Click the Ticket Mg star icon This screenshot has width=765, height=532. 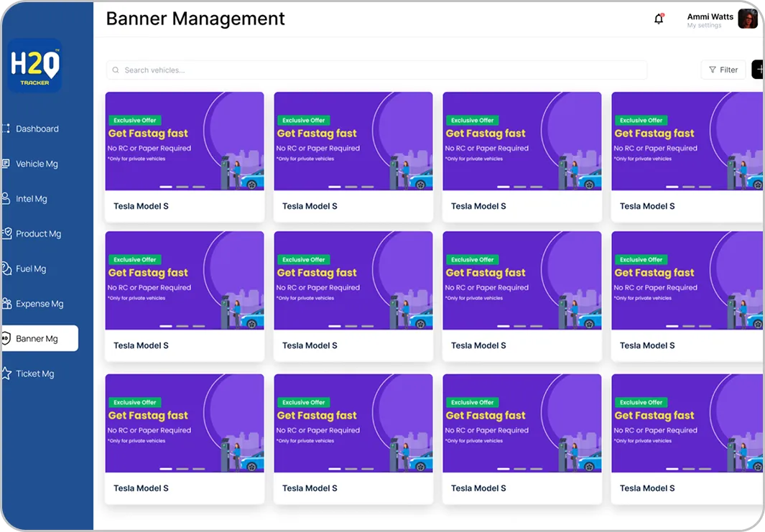tap(6, 373)
